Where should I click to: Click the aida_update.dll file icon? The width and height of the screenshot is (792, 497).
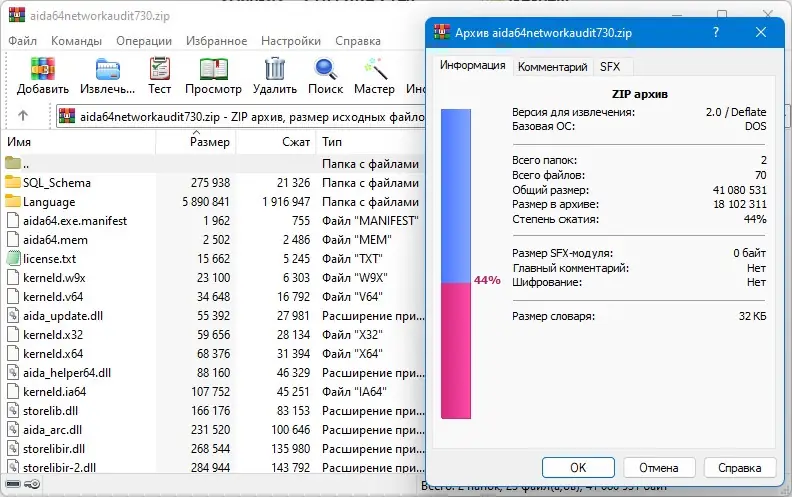(x=13, y=316)
